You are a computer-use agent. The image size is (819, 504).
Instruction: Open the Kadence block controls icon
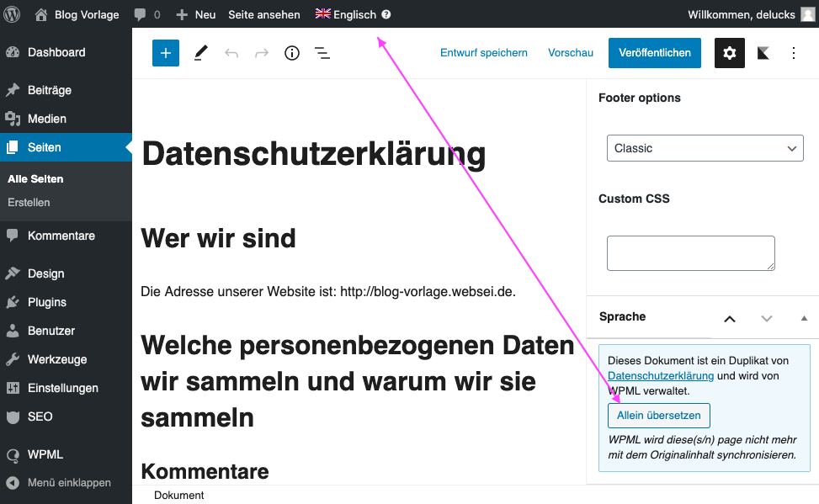coord(763,53)
